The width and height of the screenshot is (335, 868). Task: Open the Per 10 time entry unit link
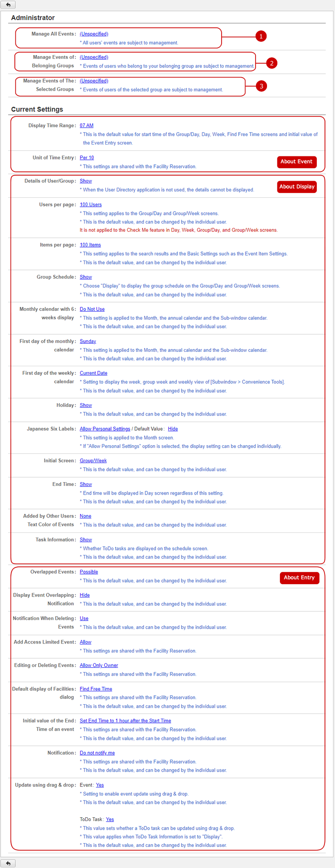tap(87, 158)
